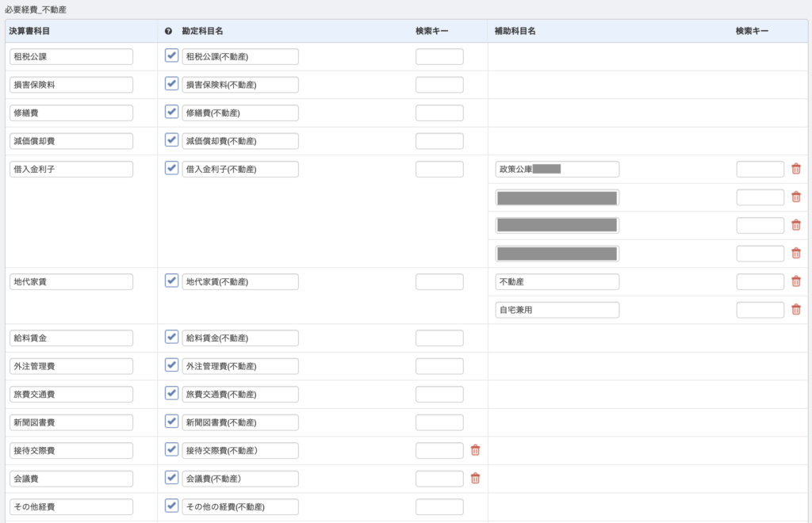Screen dimensions: 812x523
Task: Click trash icon beside 会議費(不動産) search key
Action: tap(475, 478)
